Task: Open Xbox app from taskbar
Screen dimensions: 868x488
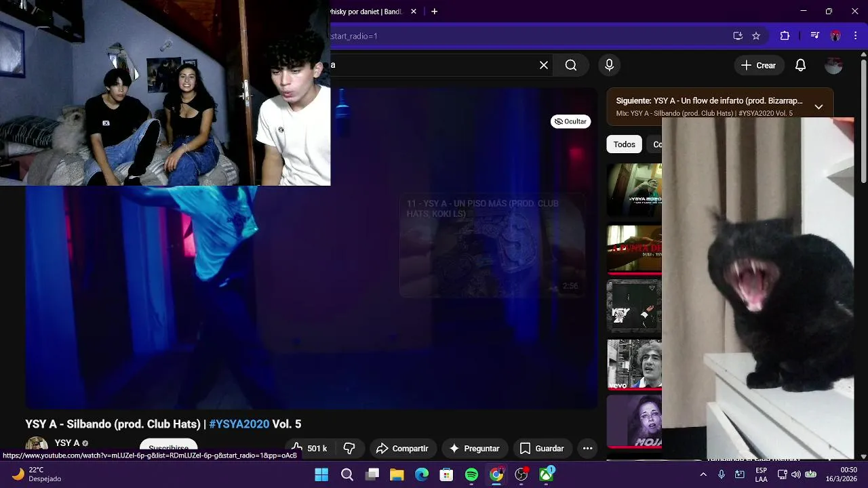Action: 547,474
